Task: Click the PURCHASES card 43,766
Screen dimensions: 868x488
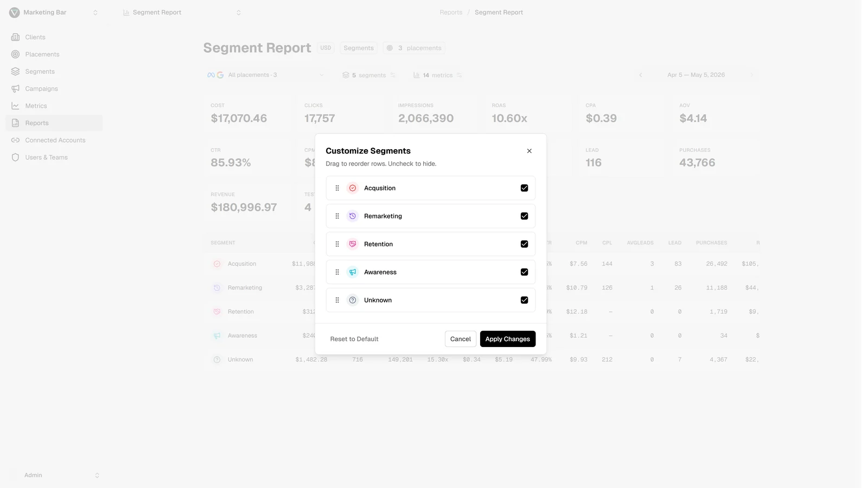Action: 716,158
